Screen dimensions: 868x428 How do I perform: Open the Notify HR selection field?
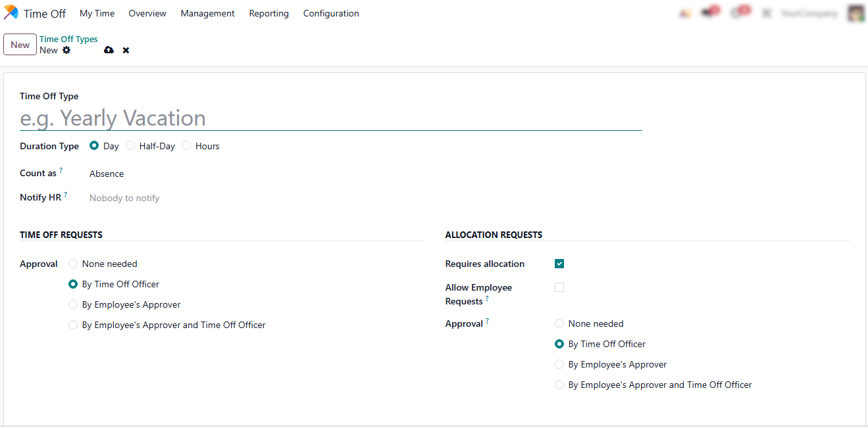tap(124, 198)
